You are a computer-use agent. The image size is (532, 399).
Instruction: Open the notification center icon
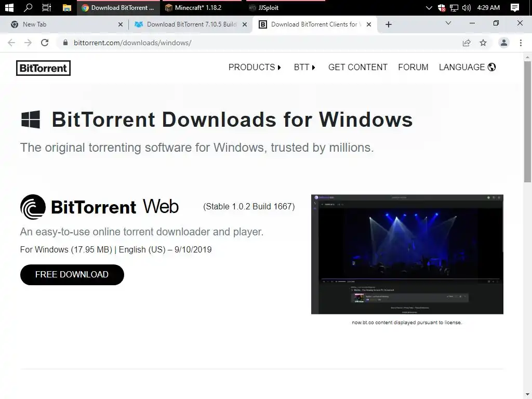515,7
